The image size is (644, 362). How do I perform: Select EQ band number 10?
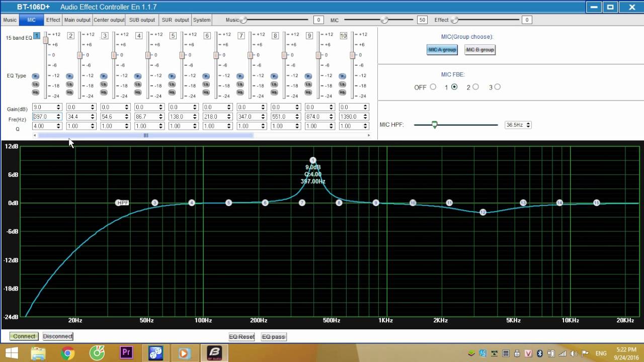click(x=343, y=36)
